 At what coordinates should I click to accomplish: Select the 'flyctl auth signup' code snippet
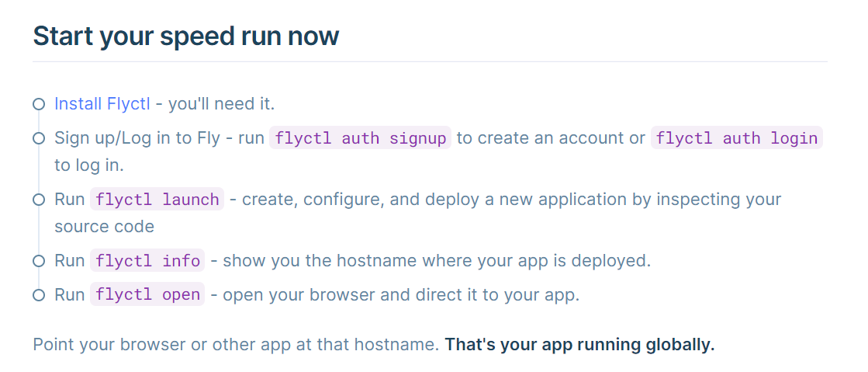(x=361, y=138)
